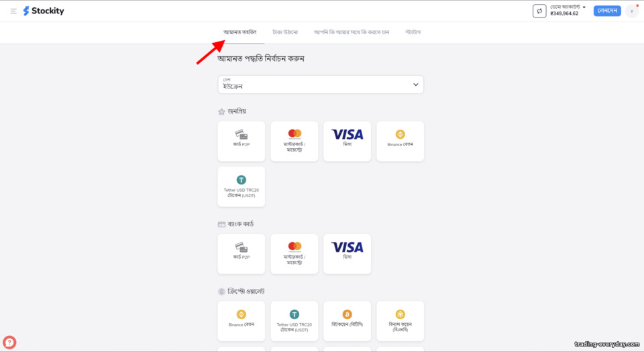The image size is (644, 352).
Task: Click the Stockity logo
Action: pyautogui.click(x=44, y=11)
